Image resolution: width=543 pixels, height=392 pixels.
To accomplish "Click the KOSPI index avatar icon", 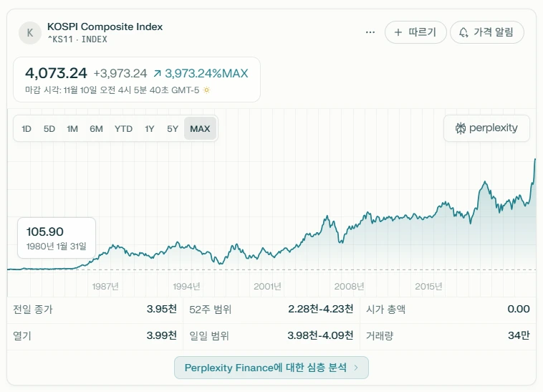I will point(30,32).
